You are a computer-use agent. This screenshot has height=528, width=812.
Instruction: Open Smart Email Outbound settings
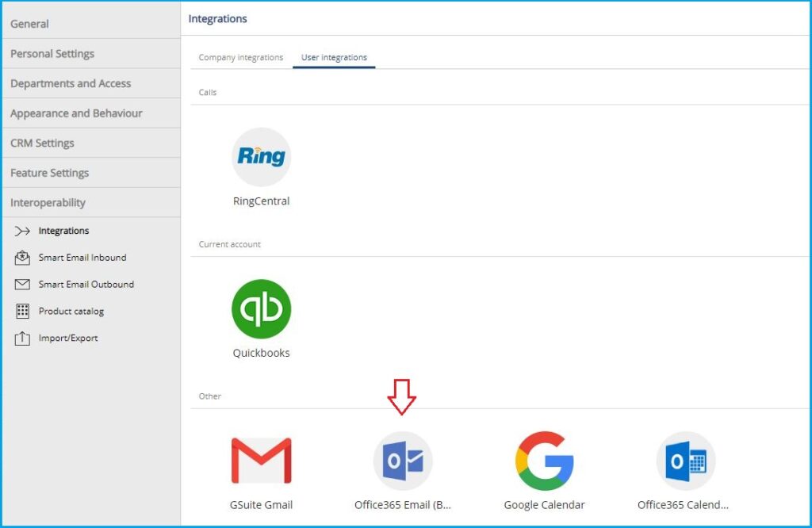pyautogui.click(x=86, y=284)
